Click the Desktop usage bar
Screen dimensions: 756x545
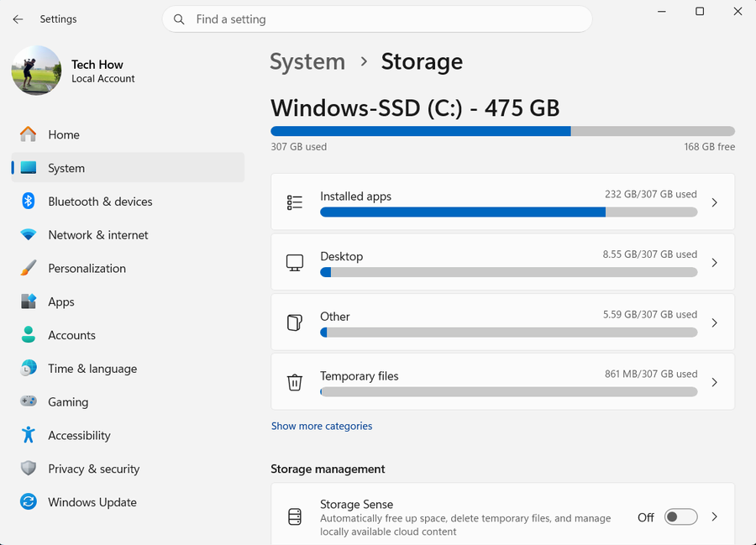(509, 272)
